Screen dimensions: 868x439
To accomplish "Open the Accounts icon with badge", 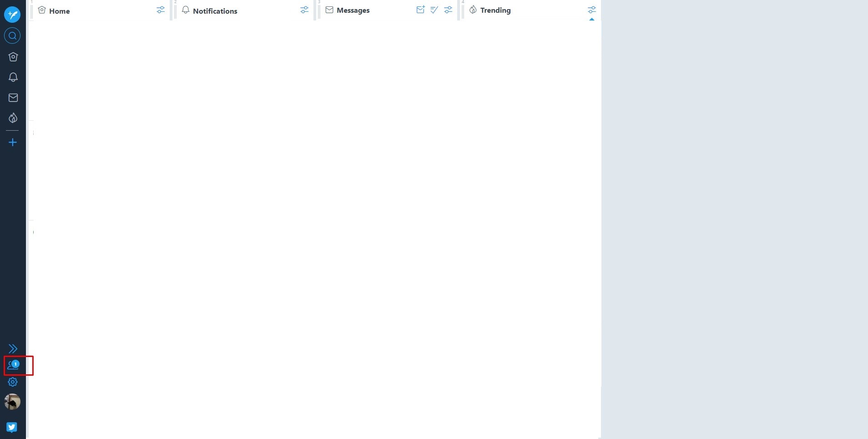I will pos(13,365).
